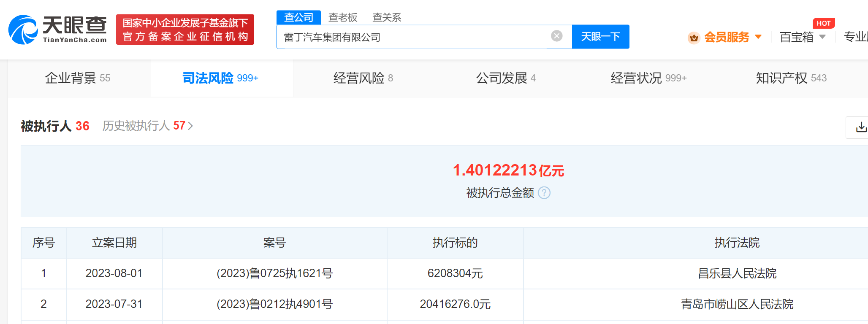Open the 经营状况 tab
868x324 pixels.
(648, 78)
